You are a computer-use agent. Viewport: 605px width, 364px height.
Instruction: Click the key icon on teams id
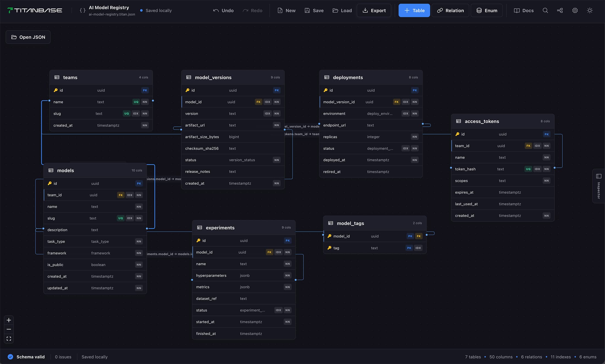56,90
